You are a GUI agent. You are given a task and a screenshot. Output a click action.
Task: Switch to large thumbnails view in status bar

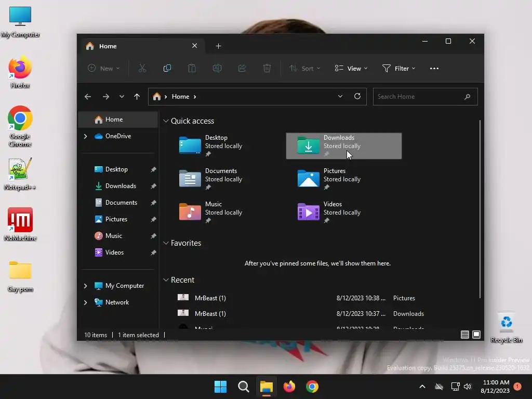pyautogui.click(x=476, y=335)
